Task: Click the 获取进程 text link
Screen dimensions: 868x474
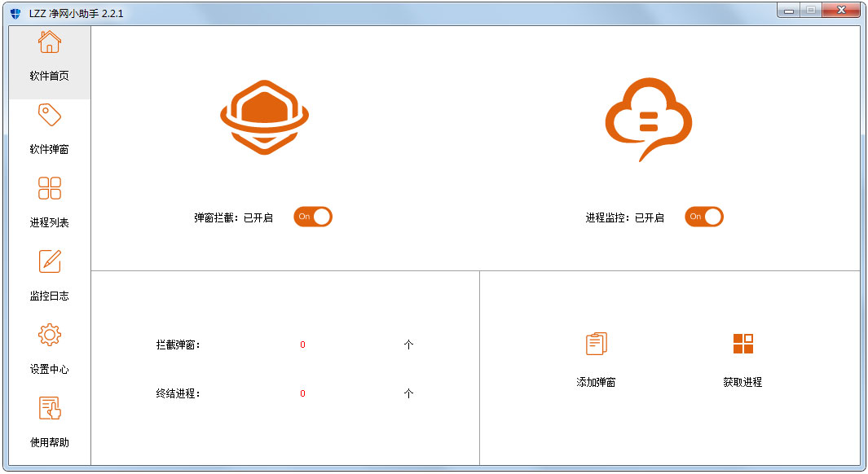Action: (742, 382)
